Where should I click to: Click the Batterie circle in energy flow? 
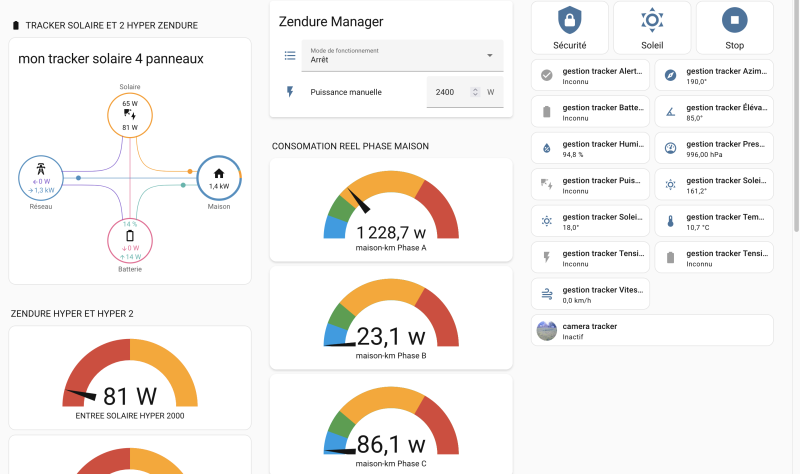pyautogui.click(x=130, y=241)
